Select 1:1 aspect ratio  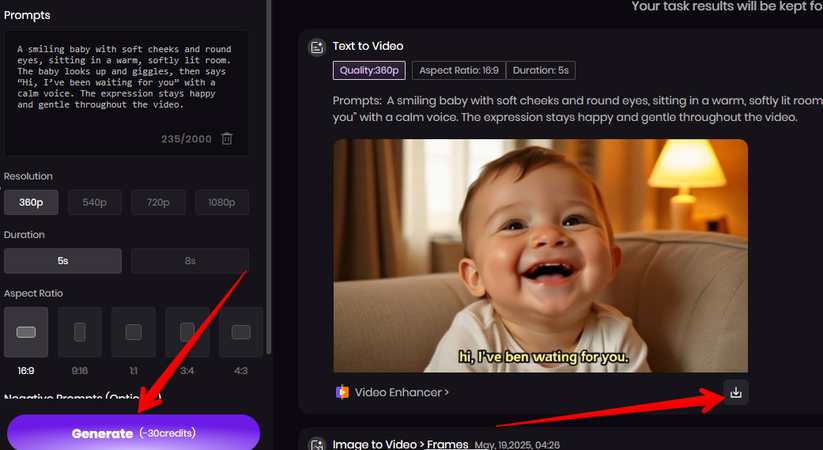[x=133, y=332]
